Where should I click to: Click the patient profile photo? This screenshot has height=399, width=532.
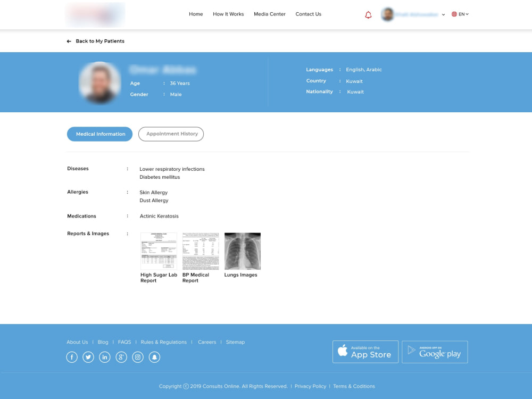pyautogui.click(x=100, y=82)
